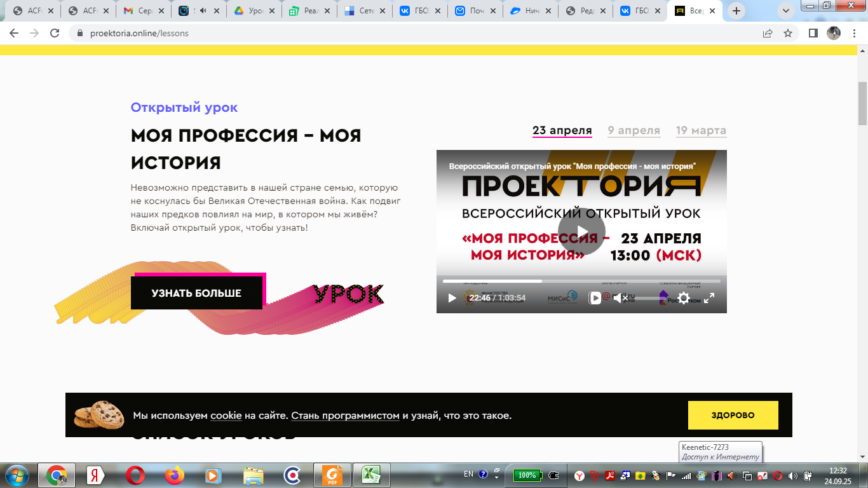Click the share page icon in address bar
The height and width of the screenshot is (488, 868).
[768, 33]
